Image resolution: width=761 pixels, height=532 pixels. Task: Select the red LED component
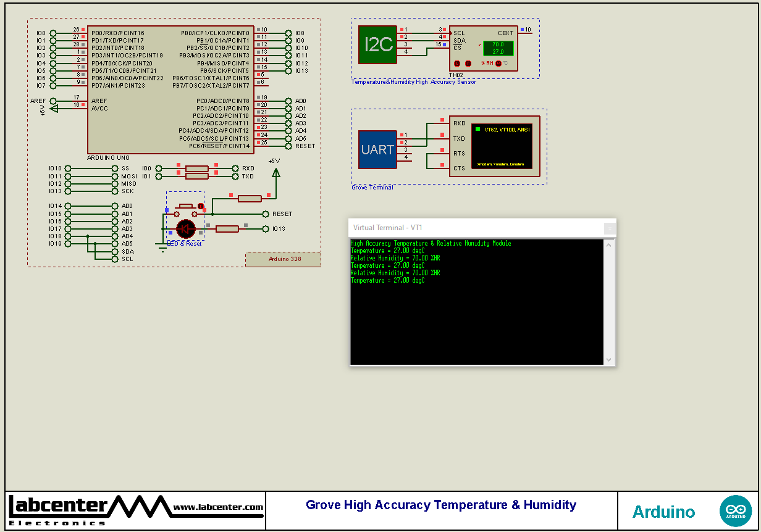coord(187,229)
